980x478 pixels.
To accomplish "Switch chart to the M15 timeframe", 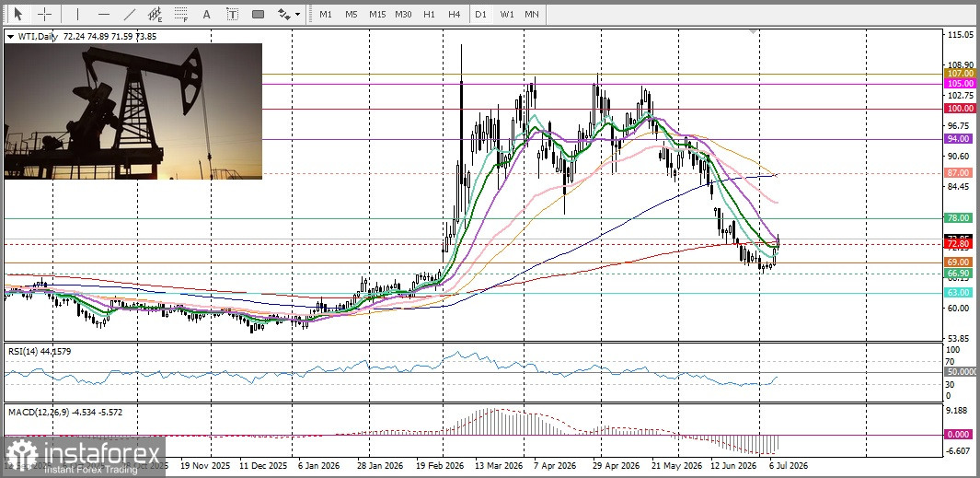I will coord(377,14).
